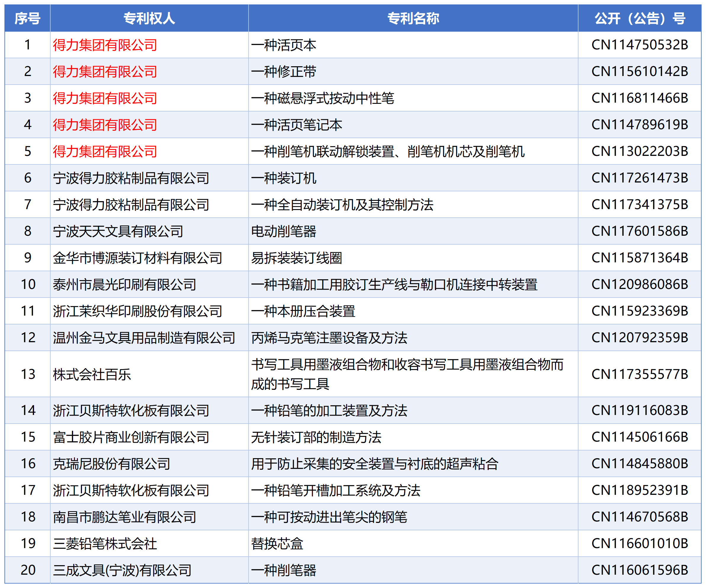Click 得力集团有限公司 in row 1

(x=105, y=45)
